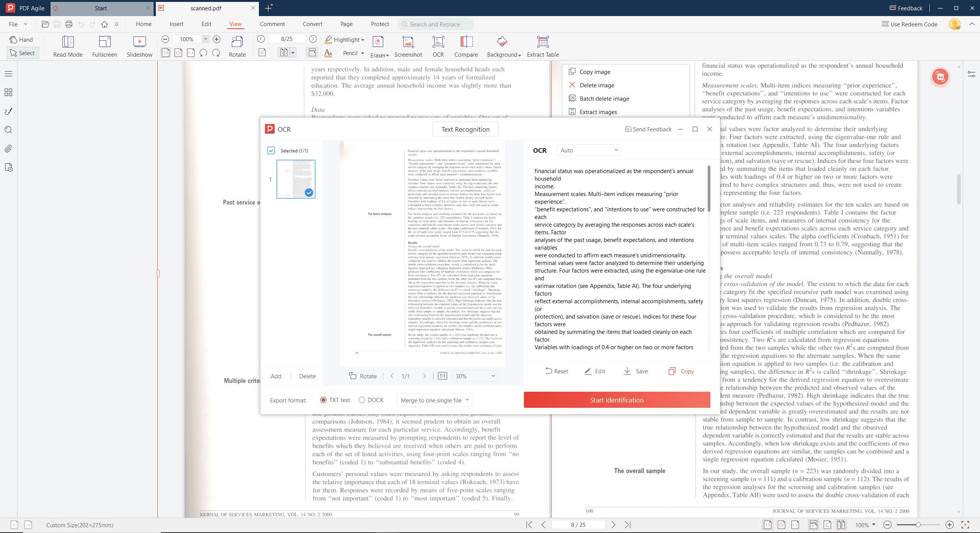
Task: Click Send Feedback in OCR dialog
Action: (648, 129)
